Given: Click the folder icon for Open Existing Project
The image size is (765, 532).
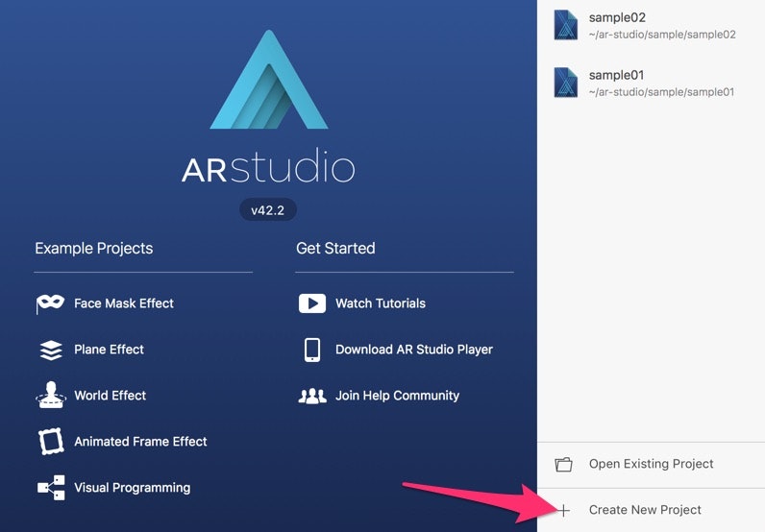Looking at the screenshot, I should (563, 464).
